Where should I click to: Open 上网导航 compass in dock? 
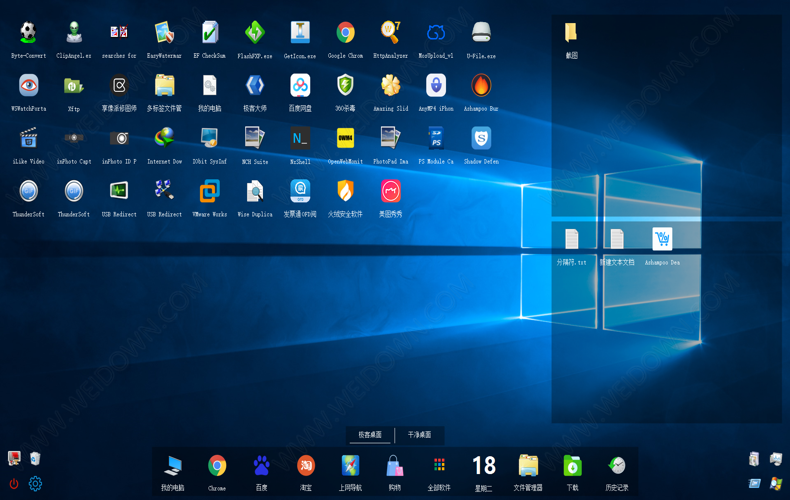tap(350, 466)
